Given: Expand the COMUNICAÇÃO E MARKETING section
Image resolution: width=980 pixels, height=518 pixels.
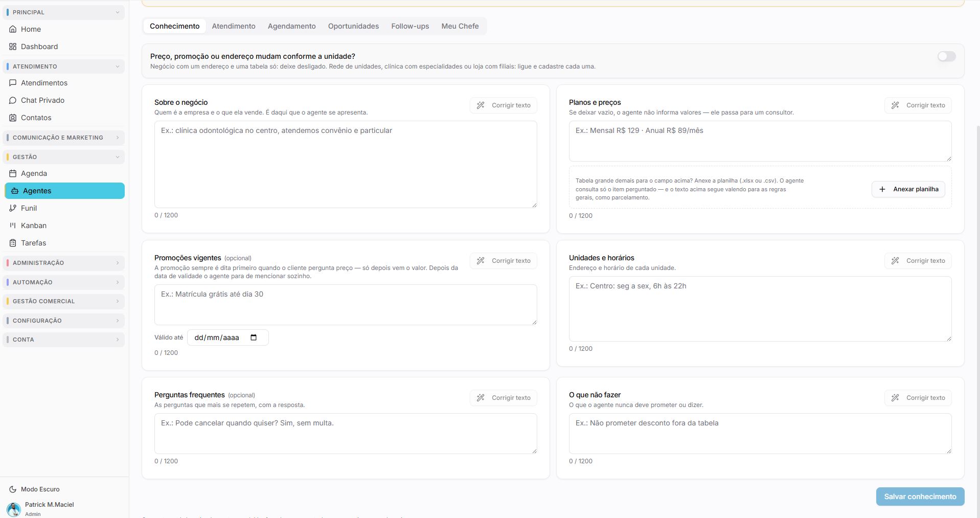Looking at the screenshot, I should point(64,138).
